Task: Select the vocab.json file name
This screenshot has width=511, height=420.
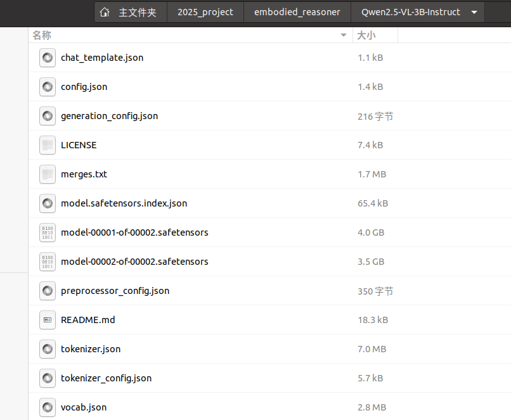Action: click(84, 407)
